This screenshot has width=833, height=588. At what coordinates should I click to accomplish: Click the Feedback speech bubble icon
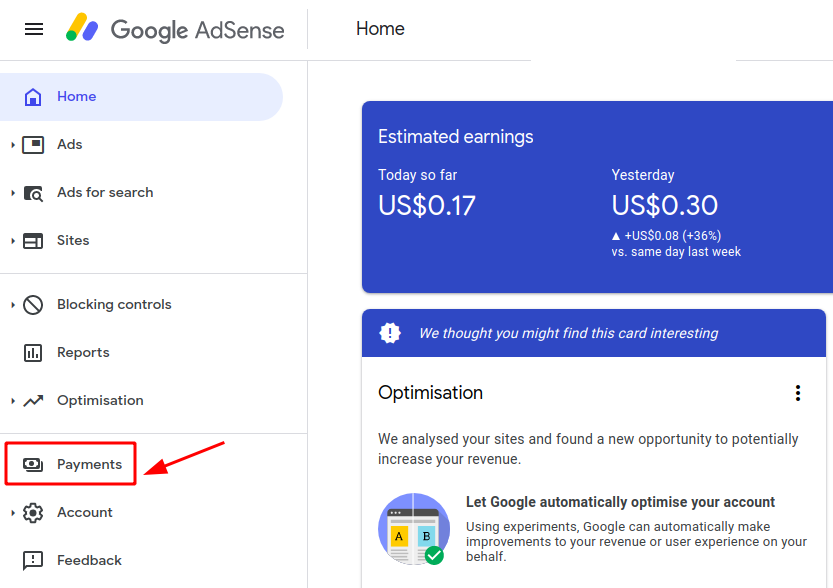[x=33, y=560]
